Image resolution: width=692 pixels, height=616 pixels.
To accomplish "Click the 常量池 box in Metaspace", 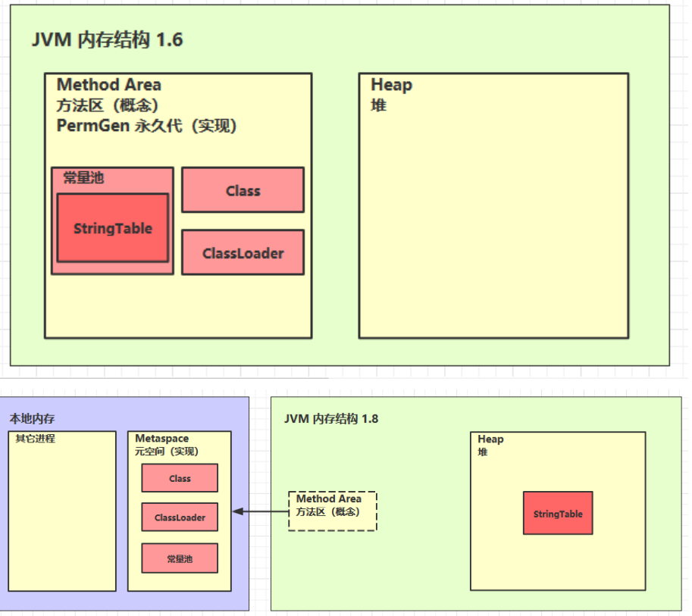I will tap(180, 558).
